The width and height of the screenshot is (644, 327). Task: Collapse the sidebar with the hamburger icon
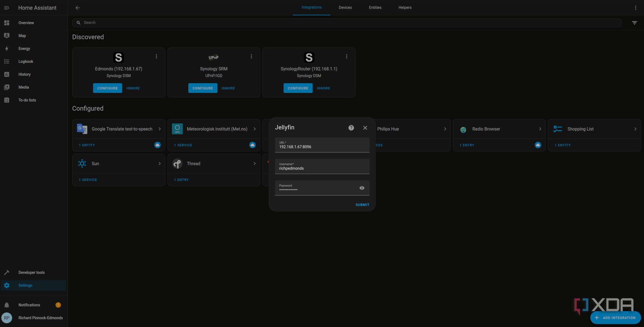click(6, 8)
